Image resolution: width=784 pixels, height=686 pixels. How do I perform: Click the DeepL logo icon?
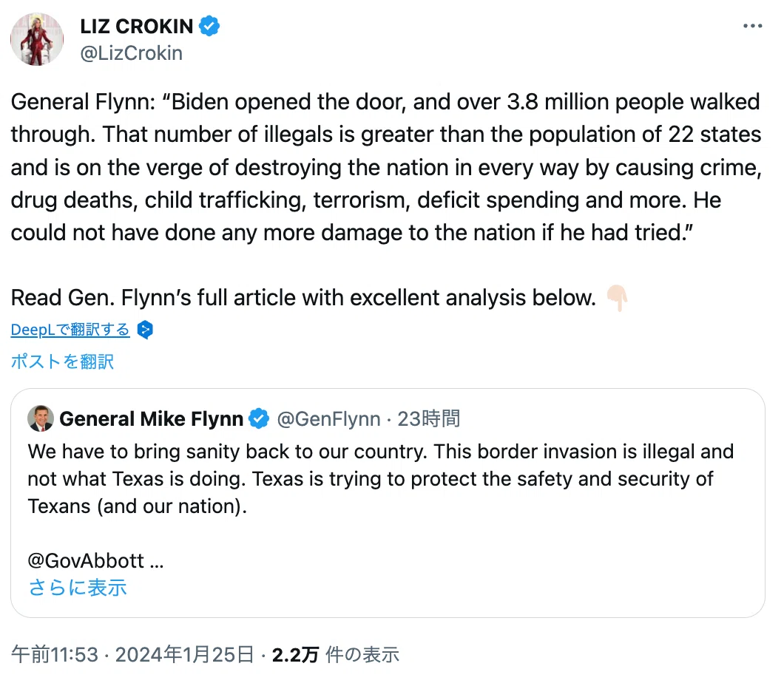coord(146,330)
